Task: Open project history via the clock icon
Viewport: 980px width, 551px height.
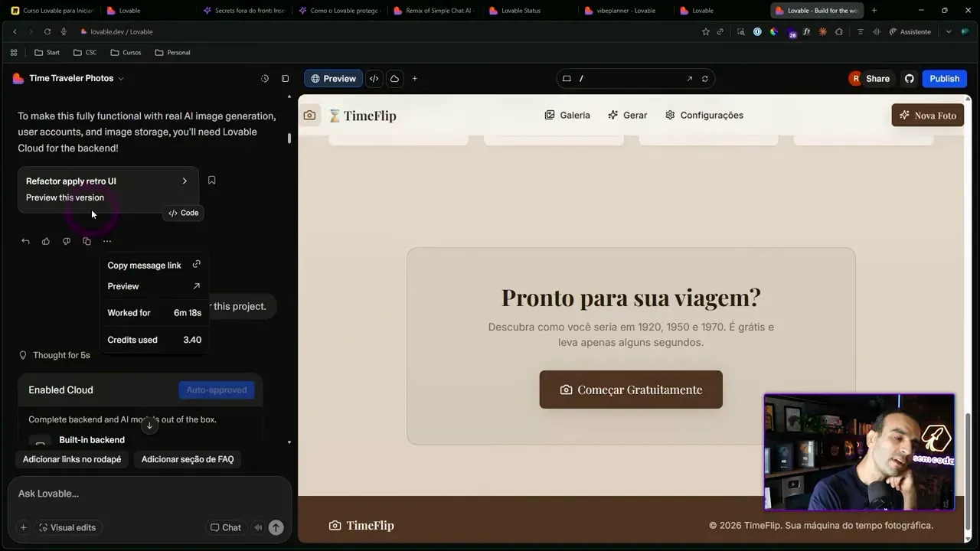Action: [x=264, y=78]
